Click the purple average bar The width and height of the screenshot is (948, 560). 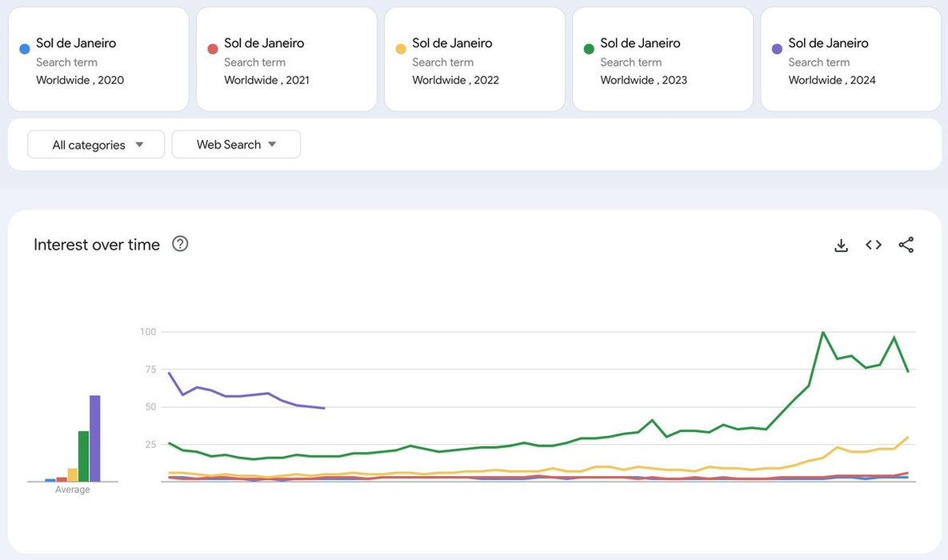click(x=95, y=438)
